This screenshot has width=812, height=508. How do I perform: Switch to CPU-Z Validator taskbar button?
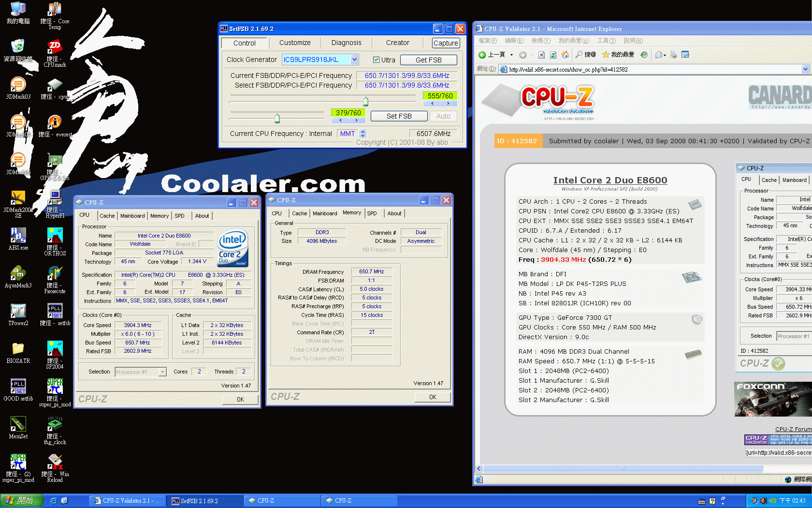[127, 501]
